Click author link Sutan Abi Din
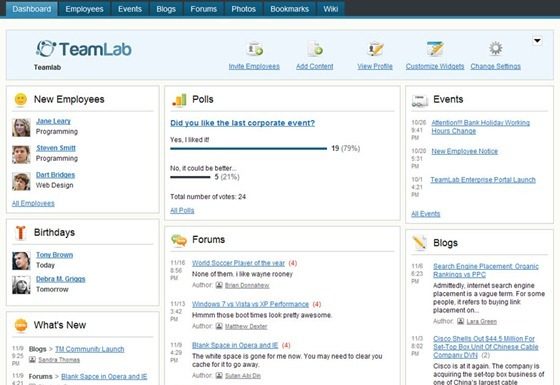The height and width of the screenshot is (385, 560). pos(243,376)
